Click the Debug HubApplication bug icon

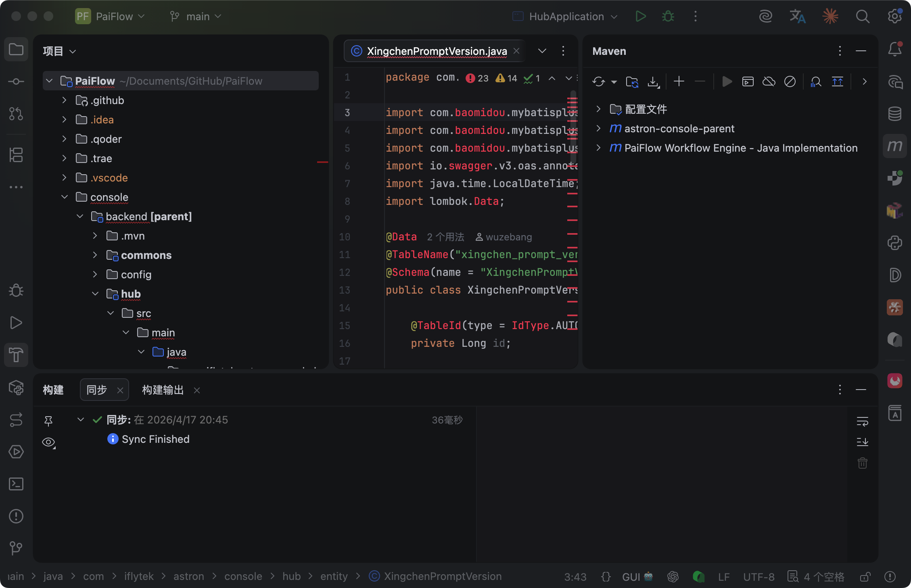[x=668, y=17]
